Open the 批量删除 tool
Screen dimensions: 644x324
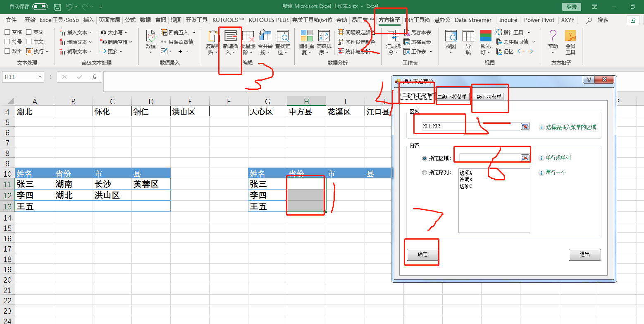[248, 43]
